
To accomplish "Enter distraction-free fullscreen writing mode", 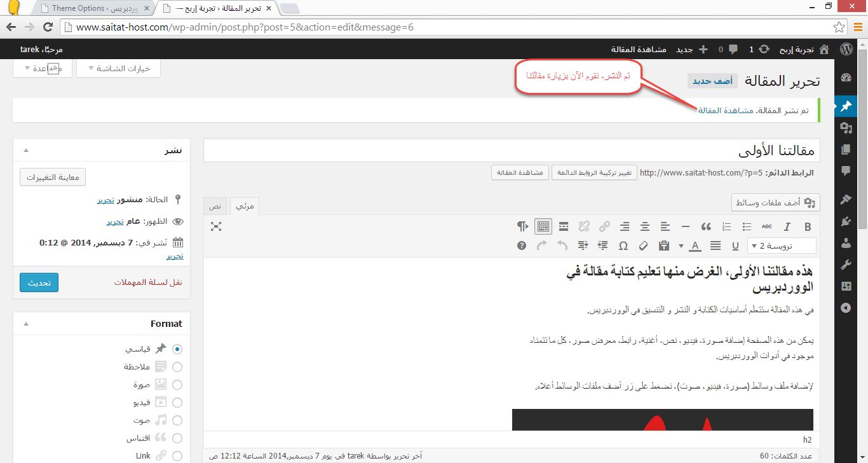I will coord(216,226).
